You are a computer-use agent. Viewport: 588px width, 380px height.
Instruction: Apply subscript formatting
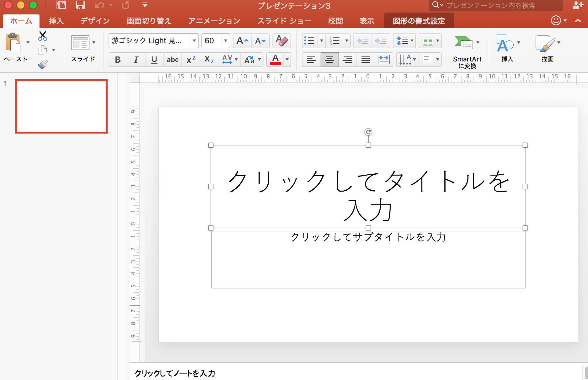pyautogui.click(x=209, y=60)
